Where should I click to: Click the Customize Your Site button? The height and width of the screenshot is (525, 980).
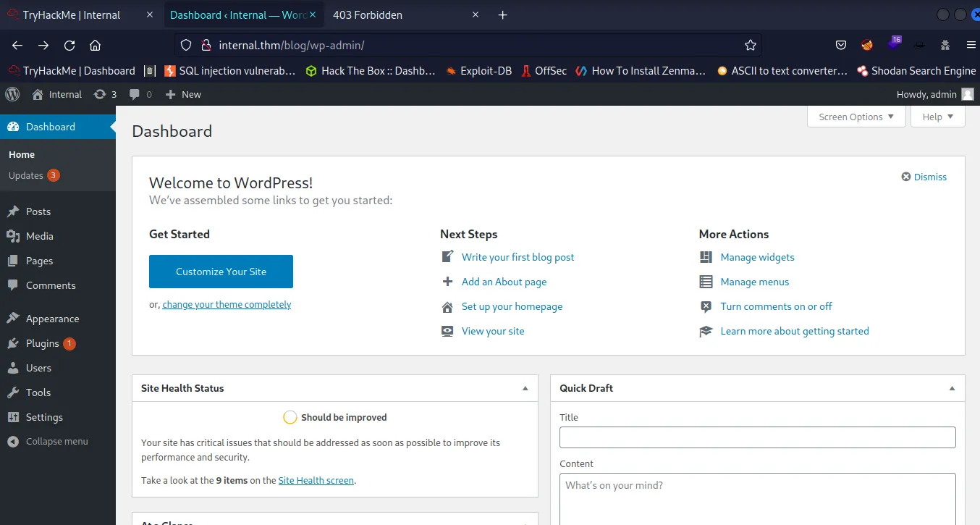tap(221, 271)
